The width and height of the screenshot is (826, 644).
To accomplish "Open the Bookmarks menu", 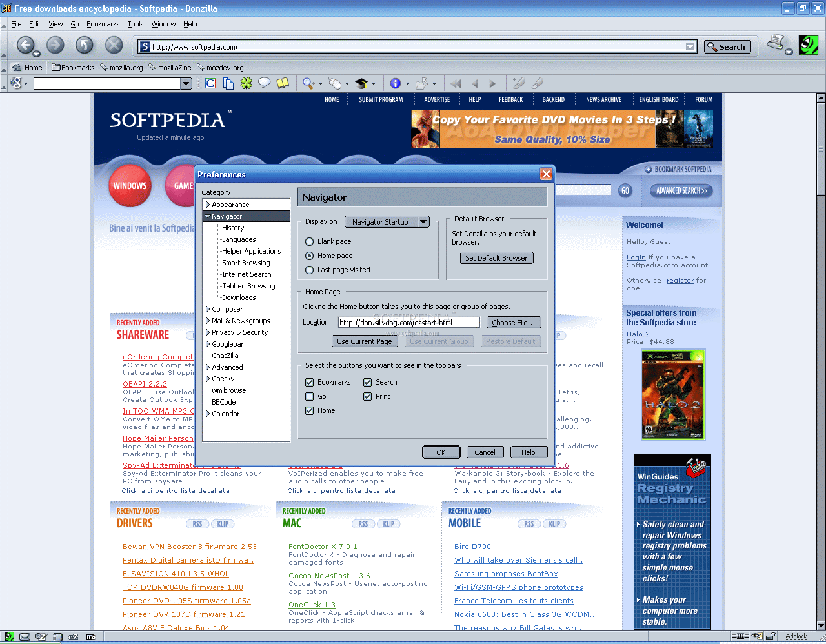I will click(103, 24).
